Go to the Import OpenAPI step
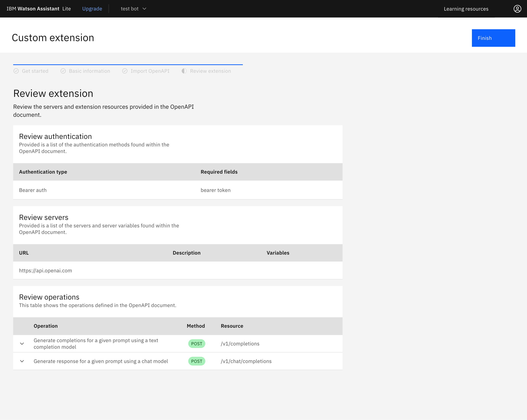Screen dimensions: 527x420 150,71
